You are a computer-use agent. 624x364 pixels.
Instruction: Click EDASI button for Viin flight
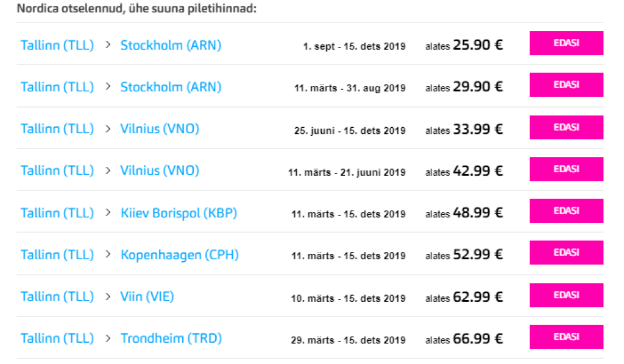(566, 295)
